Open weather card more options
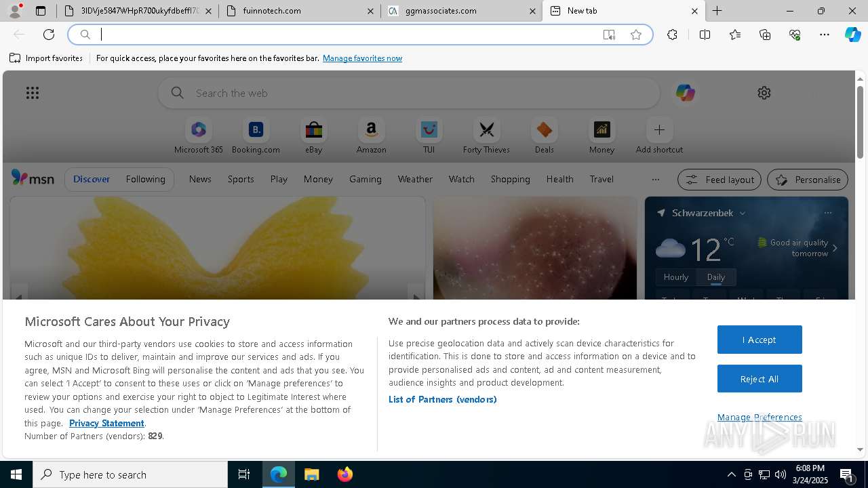Screen dimensions: 868x488 point(827,213)
